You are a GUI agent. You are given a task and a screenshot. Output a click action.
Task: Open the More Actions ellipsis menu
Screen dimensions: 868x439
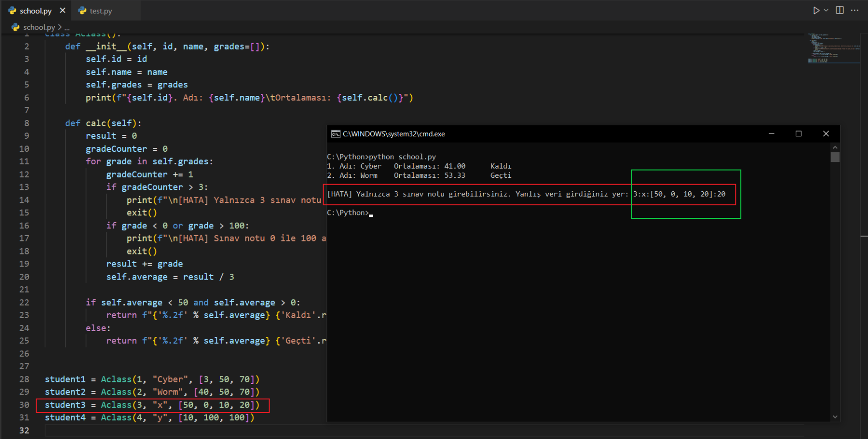coord(855,10)
